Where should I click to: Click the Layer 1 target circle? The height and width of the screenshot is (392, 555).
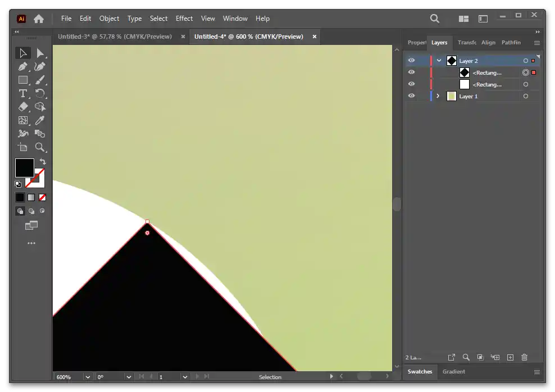coord(525,96)
